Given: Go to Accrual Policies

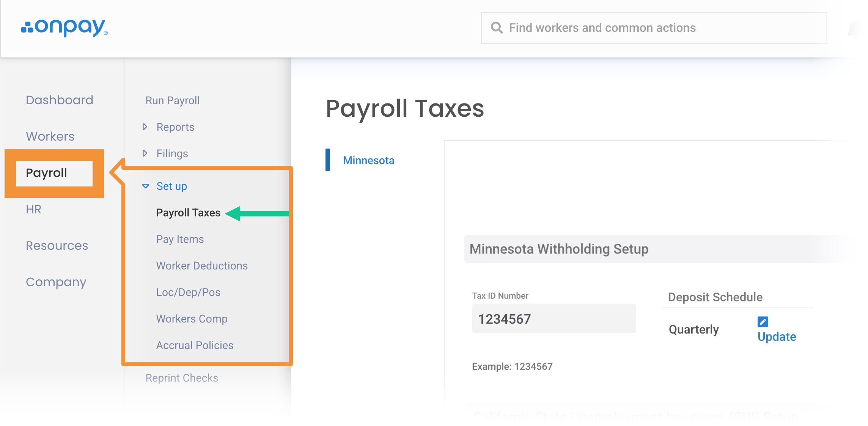Looking at the screenshot, I should tap(195, 345).
